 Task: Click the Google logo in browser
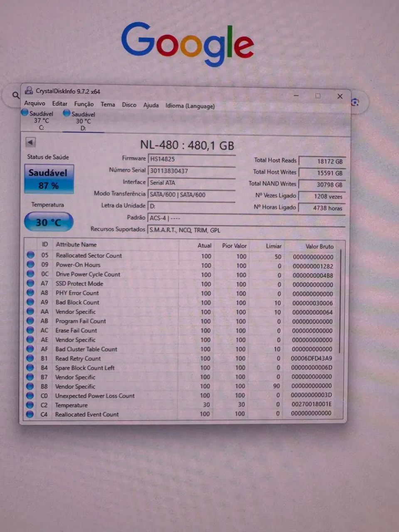187,44
